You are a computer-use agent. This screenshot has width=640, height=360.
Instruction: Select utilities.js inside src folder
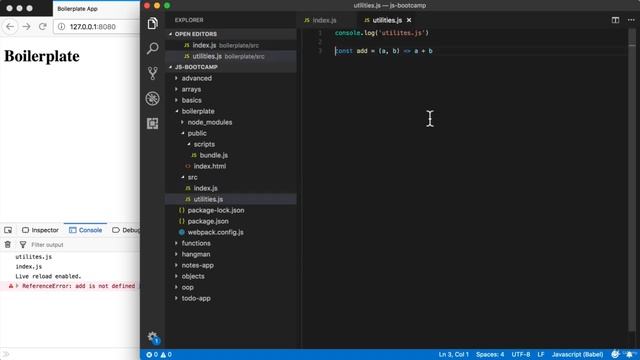[231, 199]
